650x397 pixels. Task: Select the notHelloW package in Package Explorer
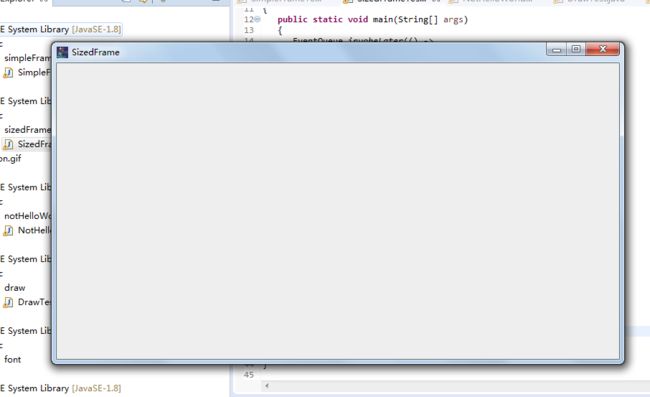[27, 216]
